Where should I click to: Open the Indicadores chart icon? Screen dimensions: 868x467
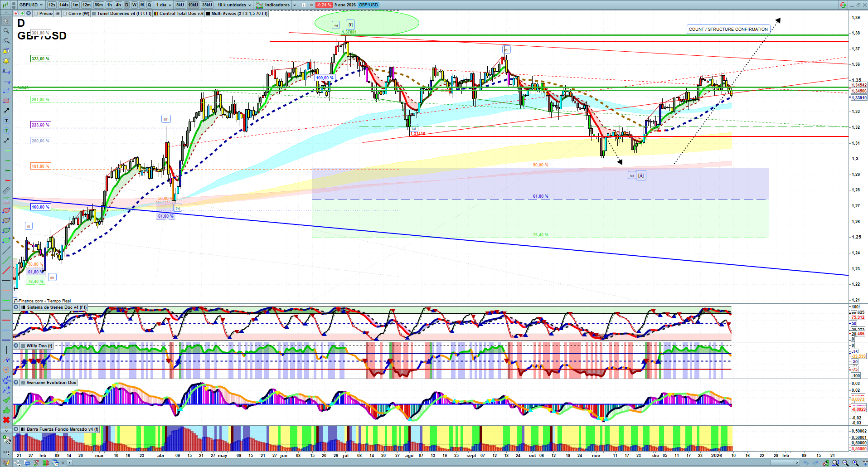tap(259, 5)
